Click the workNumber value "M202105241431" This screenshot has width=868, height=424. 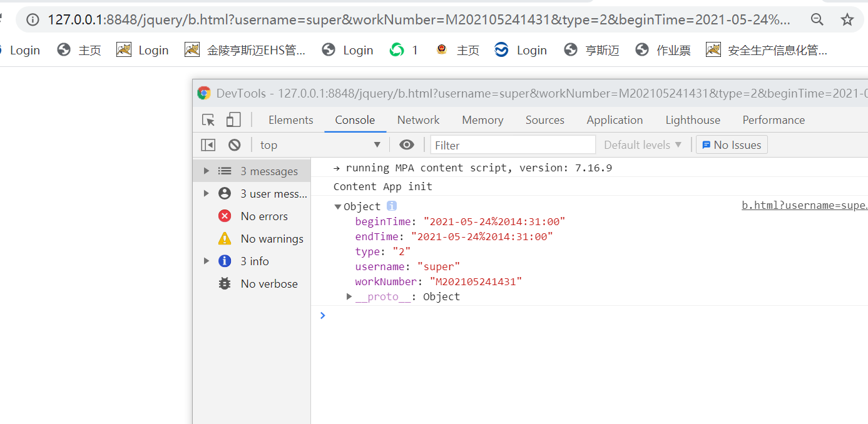pyautogui.click(x=476, y=281)
